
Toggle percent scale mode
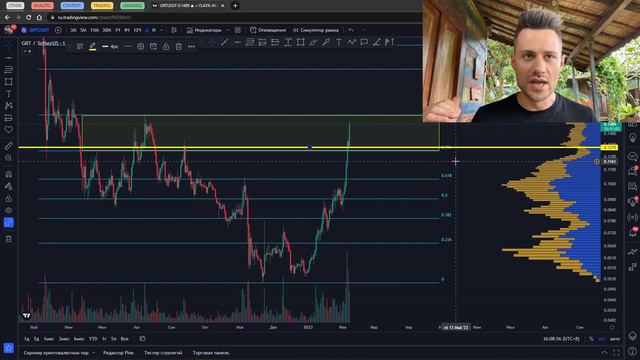click(x=591, y=339)
